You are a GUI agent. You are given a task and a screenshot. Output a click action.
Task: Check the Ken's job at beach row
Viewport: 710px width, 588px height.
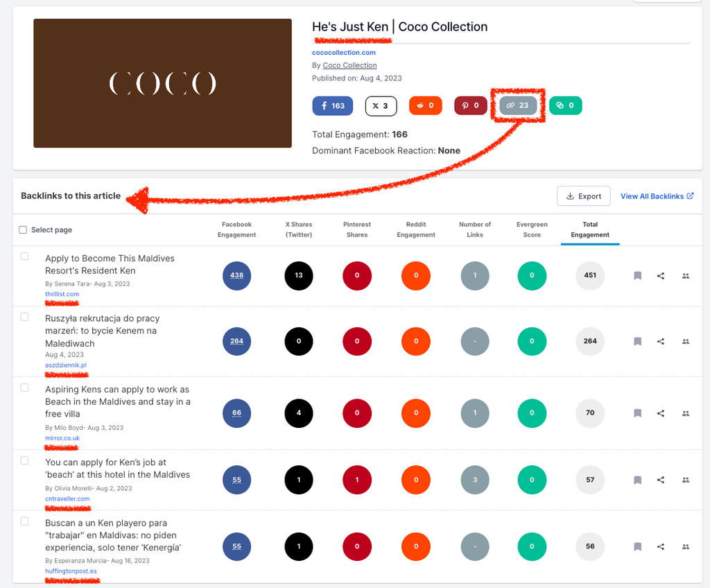tap(25, 460)
